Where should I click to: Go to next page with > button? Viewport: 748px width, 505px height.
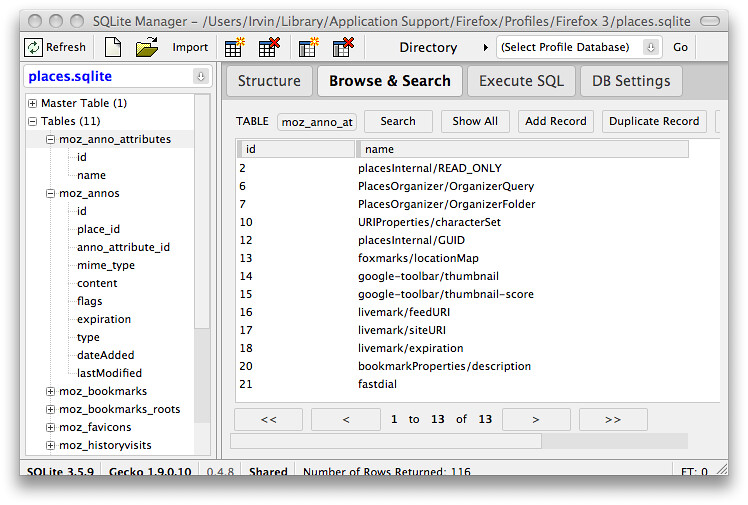[x=536, y=420]
